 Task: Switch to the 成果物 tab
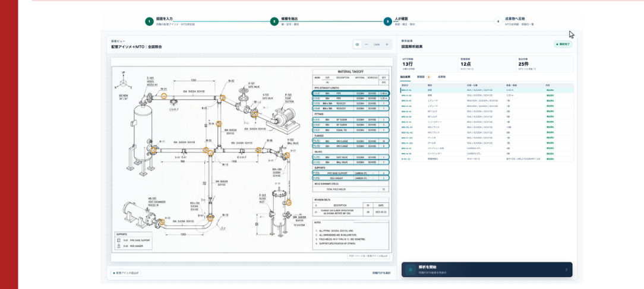441,77
